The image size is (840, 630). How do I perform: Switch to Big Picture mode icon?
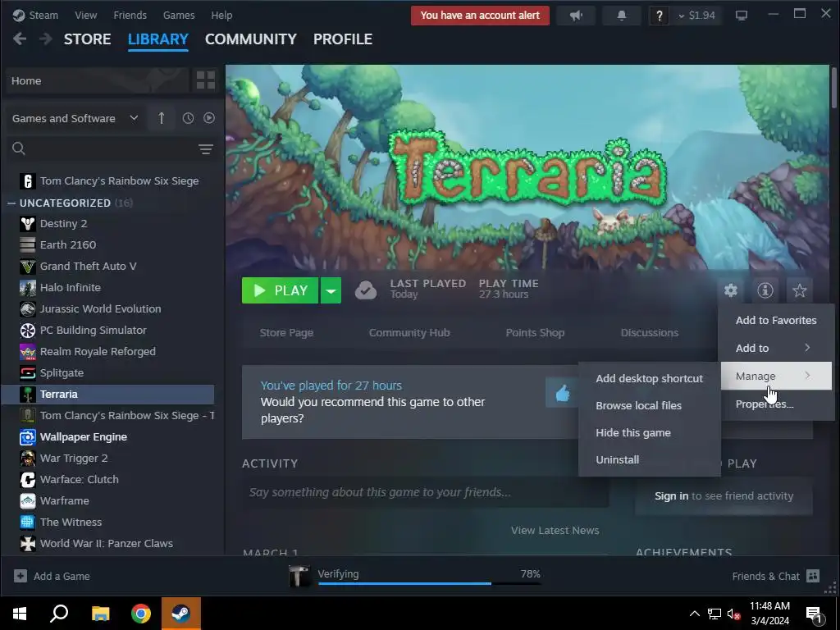tap(742, 16)
